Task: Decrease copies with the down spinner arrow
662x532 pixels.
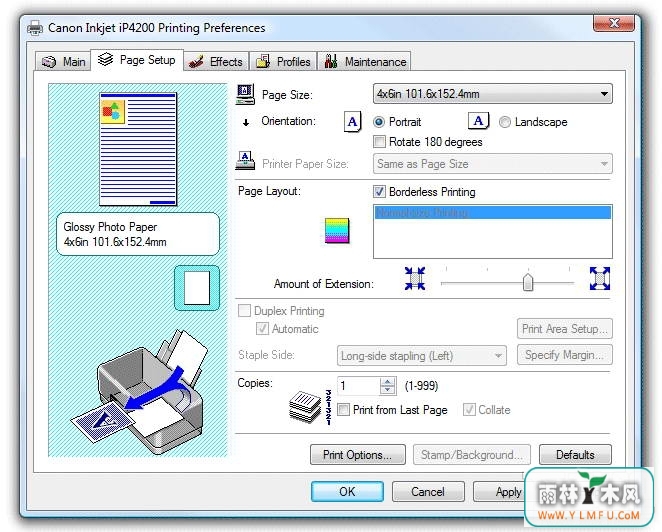Action: [388, 390]
